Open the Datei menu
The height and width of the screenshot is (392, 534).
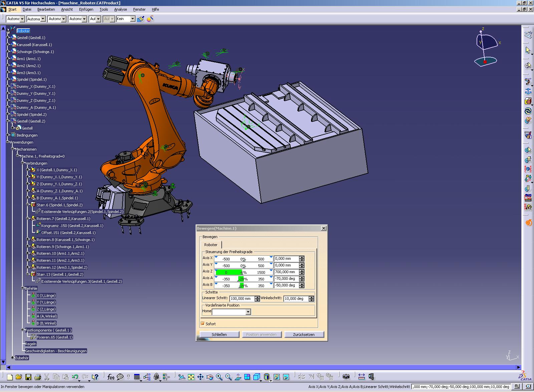coord(27,9)
